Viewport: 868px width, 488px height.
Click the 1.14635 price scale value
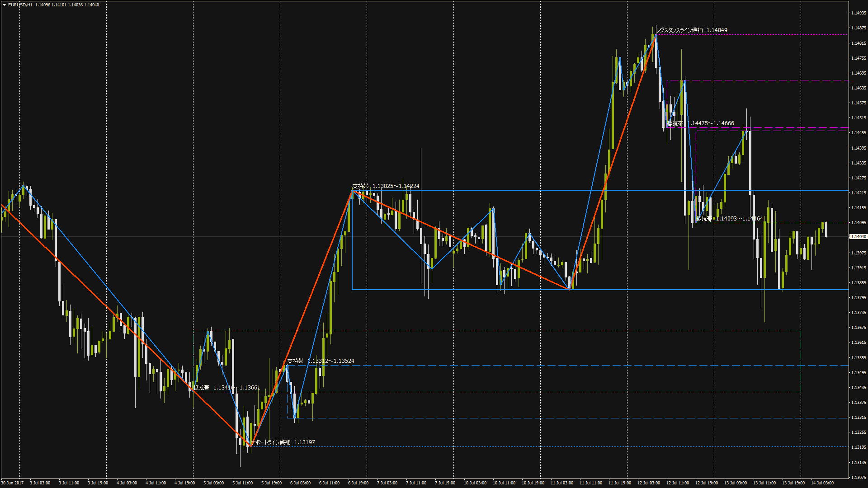click(x=859, y=88)
